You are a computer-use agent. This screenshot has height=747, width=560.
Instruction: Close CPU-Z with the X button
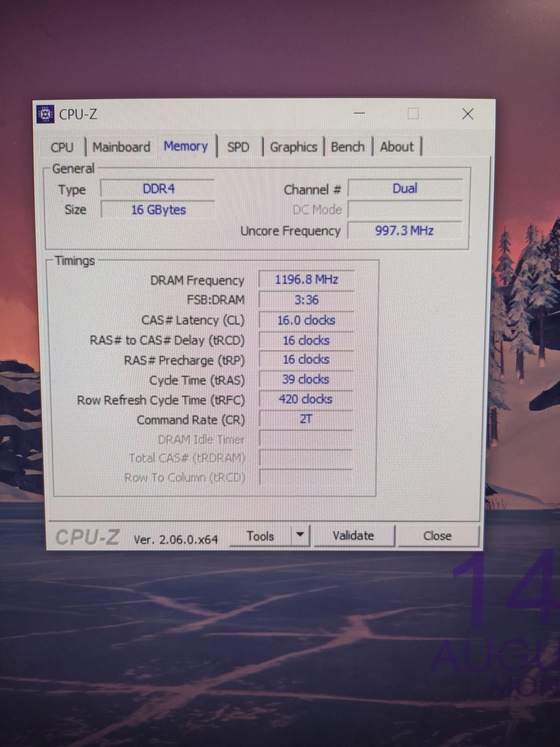[467, 114]
